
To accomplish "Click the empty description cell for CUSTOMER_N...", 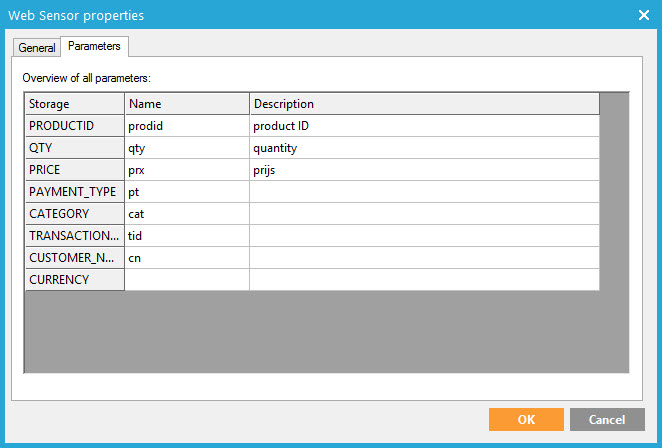I will click(x=423, y=258).
